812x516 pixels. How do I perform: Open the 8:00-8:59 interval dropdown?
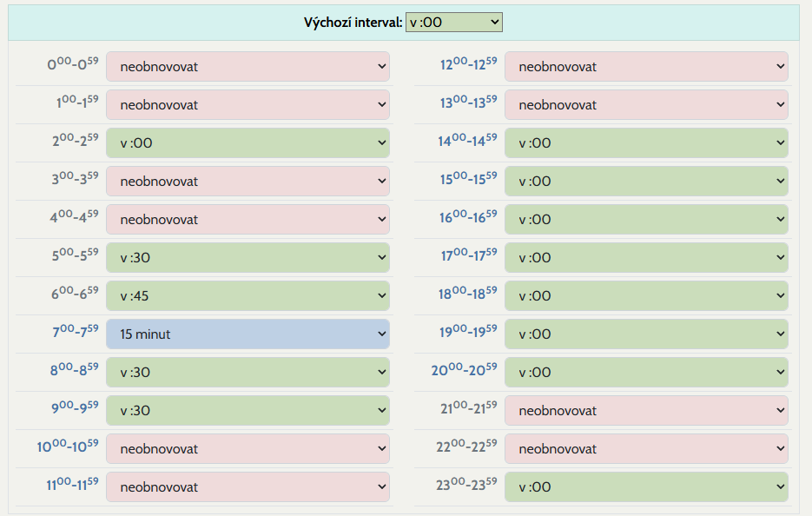tap(248, 372)
